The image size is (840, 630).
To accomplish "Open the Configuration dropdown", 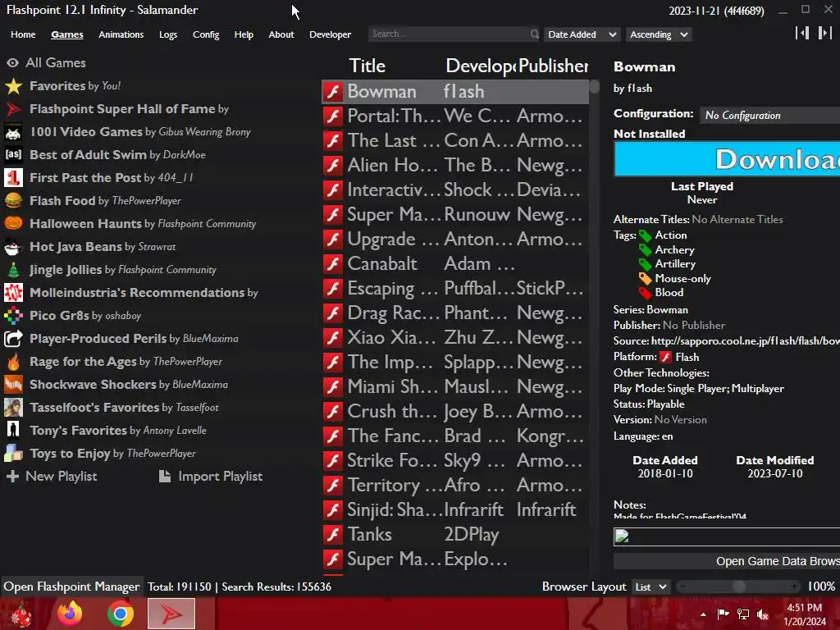I will point(769,115).
